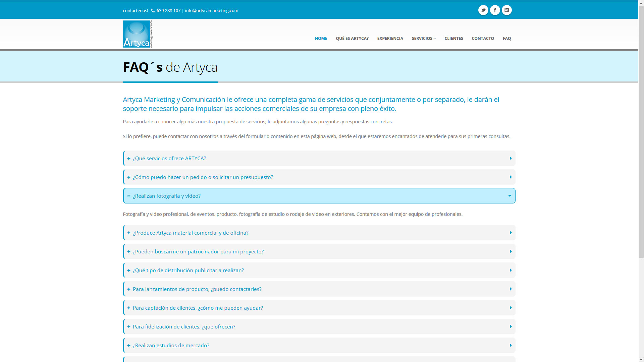The width and height of the screenshot is (644, 362).
Task: Go to the Clientes menu item
Action: coord(453,39)
